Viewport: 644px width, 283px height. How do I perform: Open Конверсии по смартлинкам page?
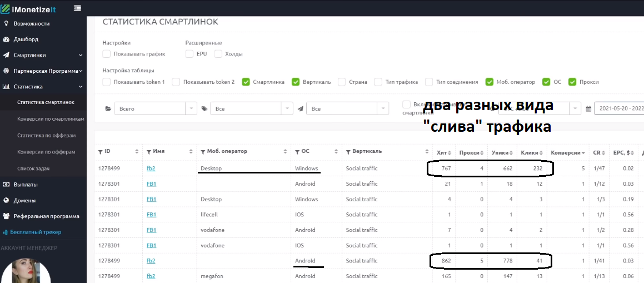point(51,118)
